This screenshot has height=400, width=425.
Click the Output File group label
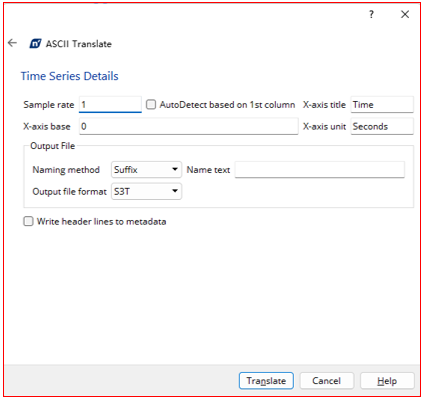click(x=53, y=146)
